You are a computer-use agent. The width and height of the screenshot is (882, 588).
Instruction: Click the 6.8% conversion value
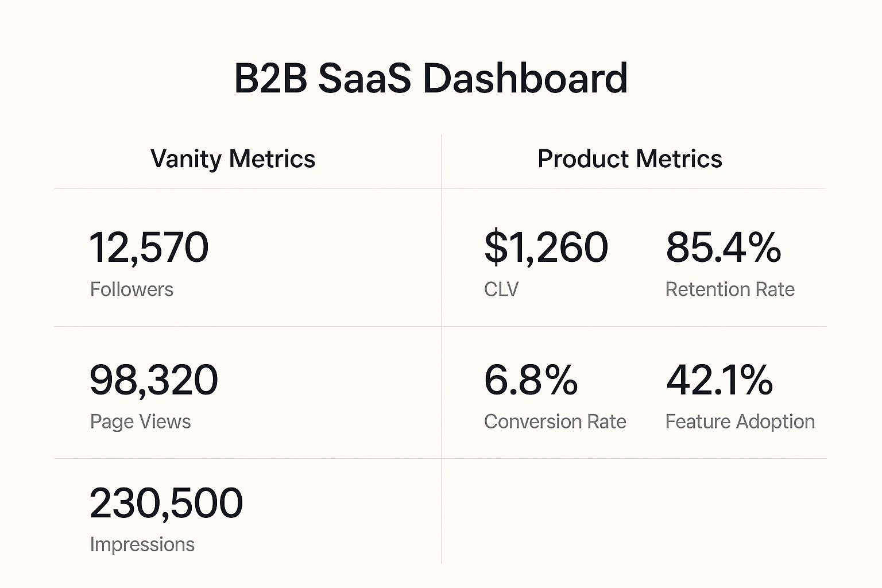(531, 380)
